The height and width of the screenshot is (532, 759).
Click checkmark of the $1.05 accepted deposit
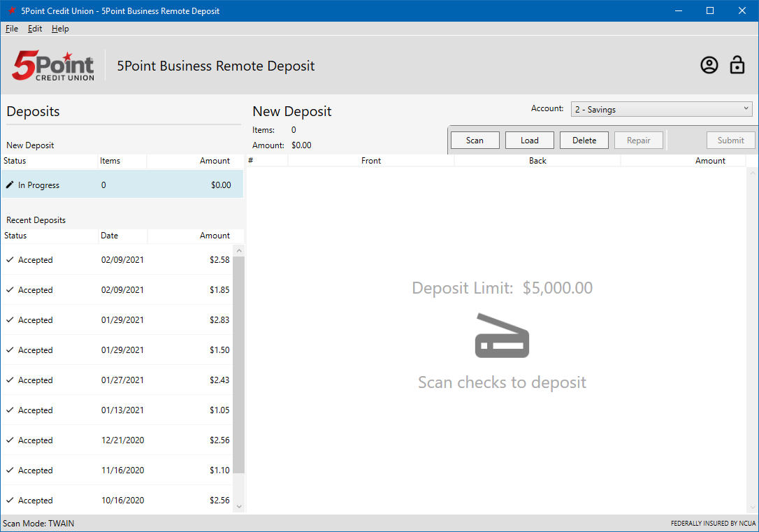point(10,410)
